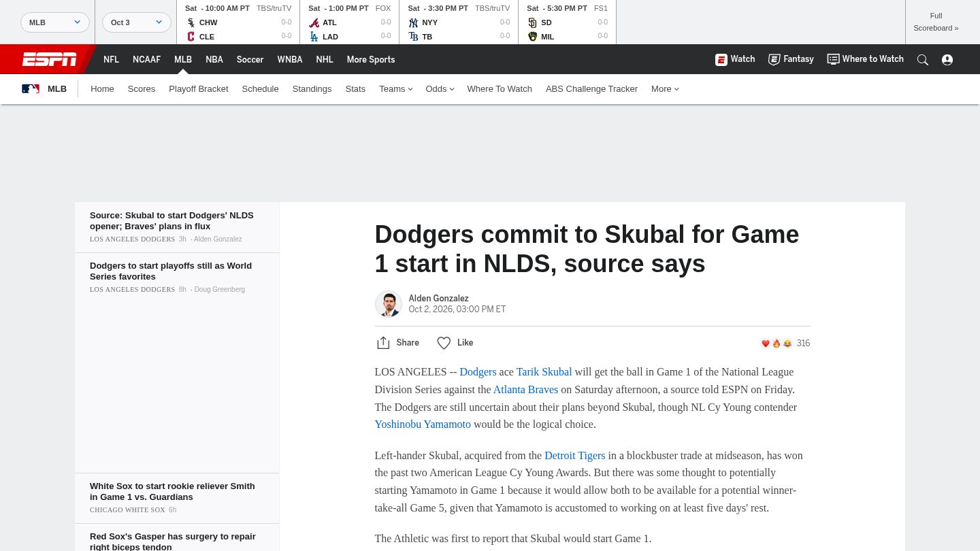Click the Where to Watch icon in the header

tap(833, 59)
